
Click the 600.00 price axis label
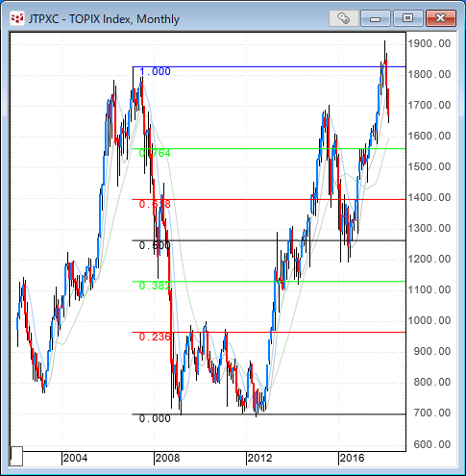click(x=432, y=444)
